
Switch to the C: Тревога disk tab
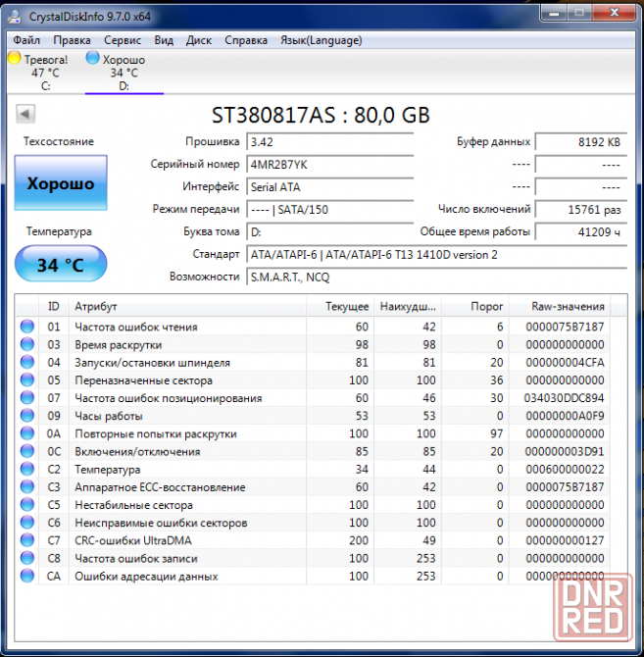pos(45,74)
